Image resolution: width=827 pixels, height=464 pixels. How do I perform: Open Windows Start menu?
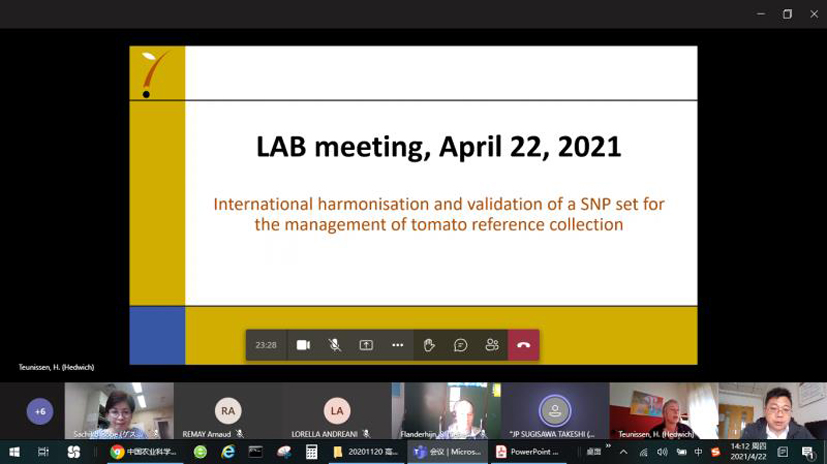14,452
